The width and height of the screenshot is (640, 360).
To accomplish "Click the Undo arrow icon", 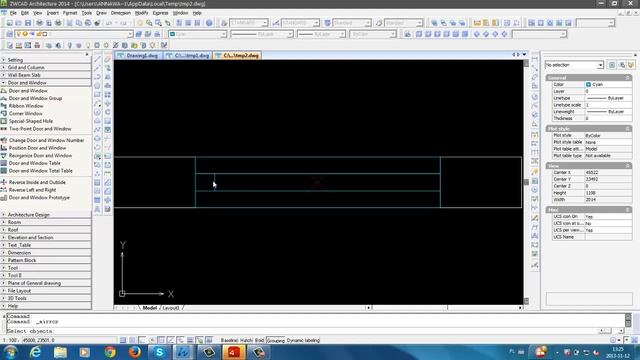I will [109, 23].
